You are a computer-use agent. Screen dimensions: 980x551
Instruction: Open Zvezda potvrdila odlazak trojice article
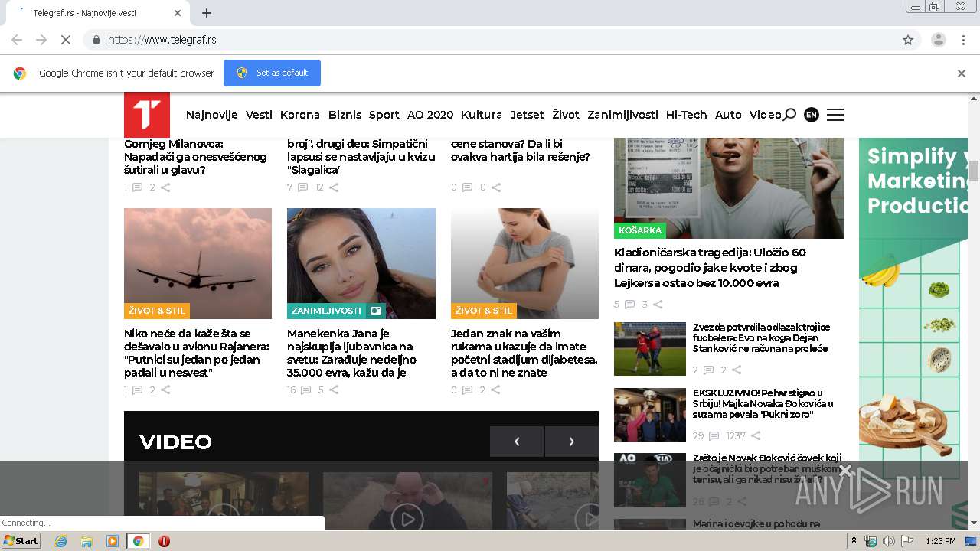coord(761,337)
